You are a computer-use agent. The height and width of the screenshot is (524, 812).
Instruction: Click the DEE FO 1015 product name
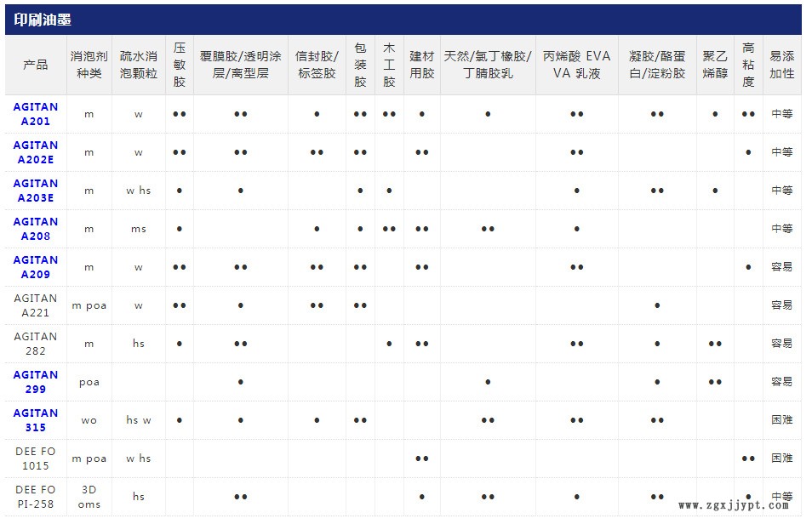[x=35, y=458]
